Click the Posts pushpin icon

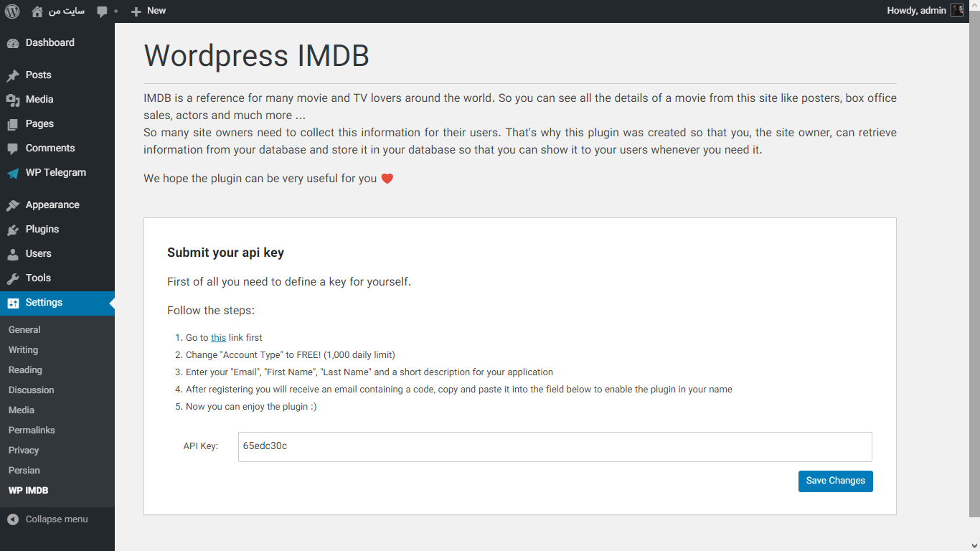click(13, 75)
